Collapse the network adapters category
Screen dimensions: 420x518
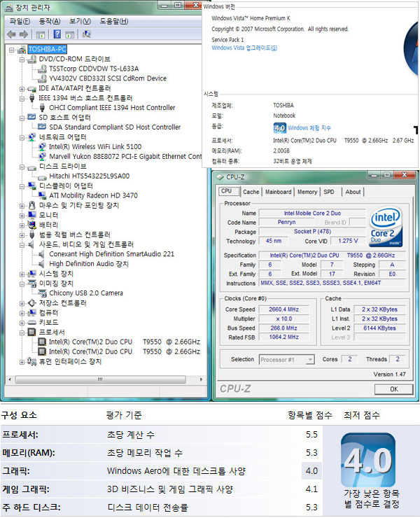coord(22,138)
